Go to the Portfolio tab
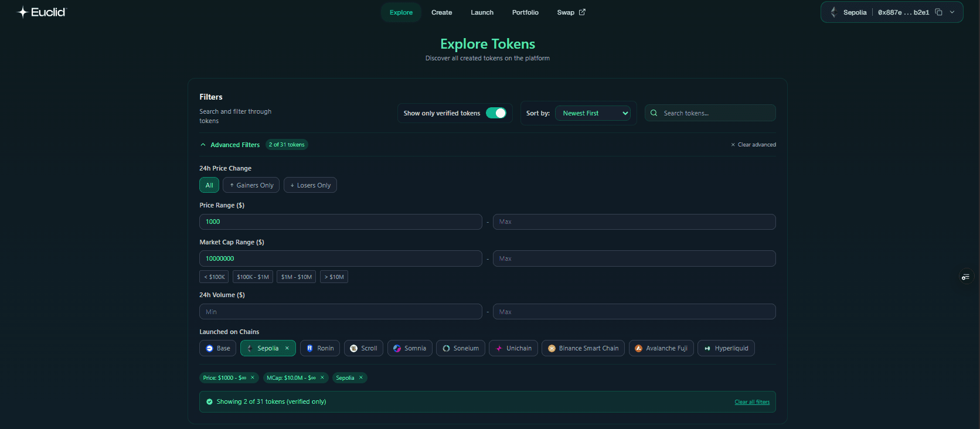This screenshot has height=429, width=980. tap(525, 12)
